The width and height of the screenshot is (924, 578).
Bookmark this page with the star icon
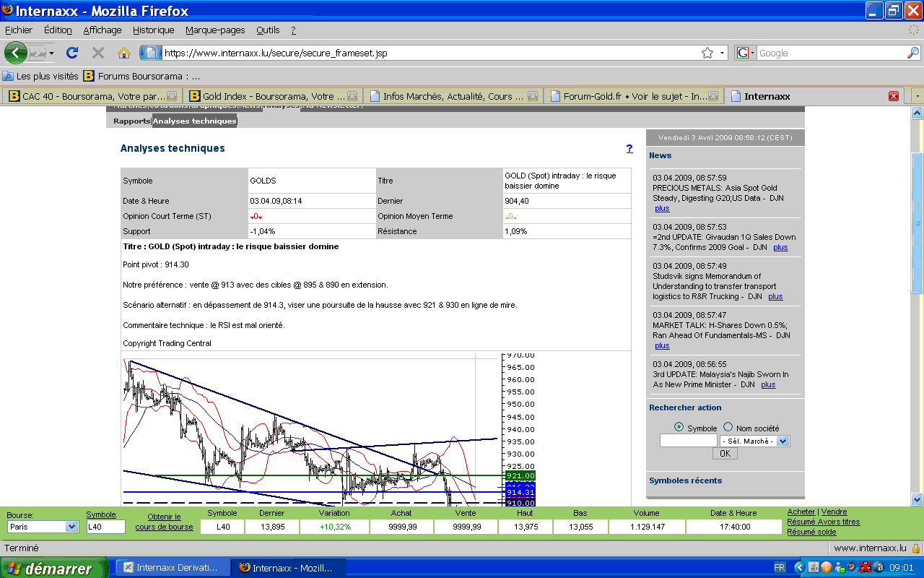coord(707,53)
